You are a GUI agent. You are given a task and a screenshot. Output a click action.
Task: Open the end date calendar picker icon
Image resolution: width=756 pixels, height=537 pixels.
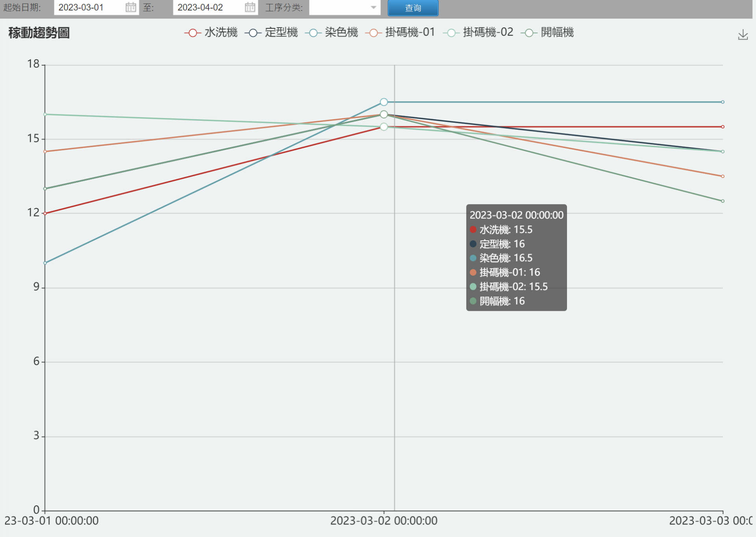(250, 7)
